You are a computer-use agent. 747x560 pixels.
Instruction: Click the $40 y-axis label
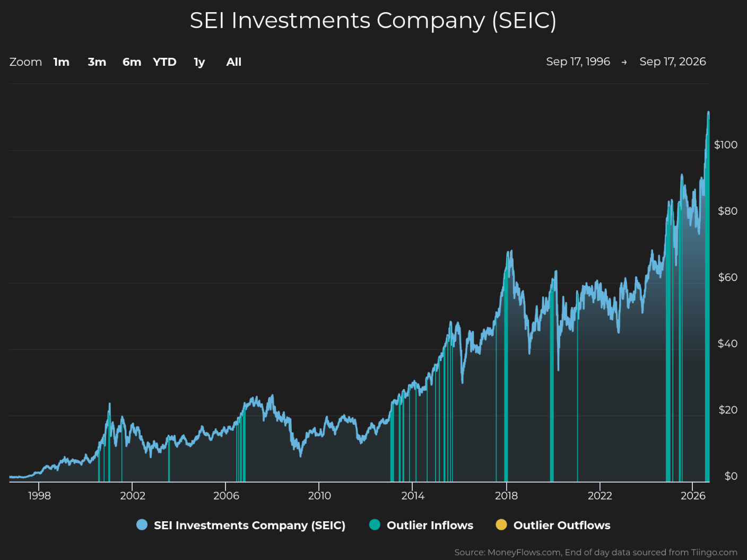pyautogui.click(x=727, y=344)
